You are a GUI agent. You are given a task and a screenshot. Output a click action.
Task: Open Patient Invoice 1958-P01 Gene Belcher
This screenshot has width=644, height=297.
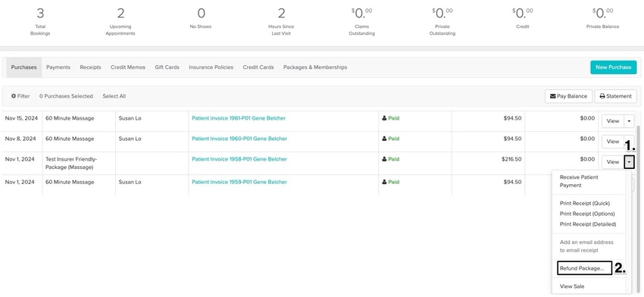239,159
